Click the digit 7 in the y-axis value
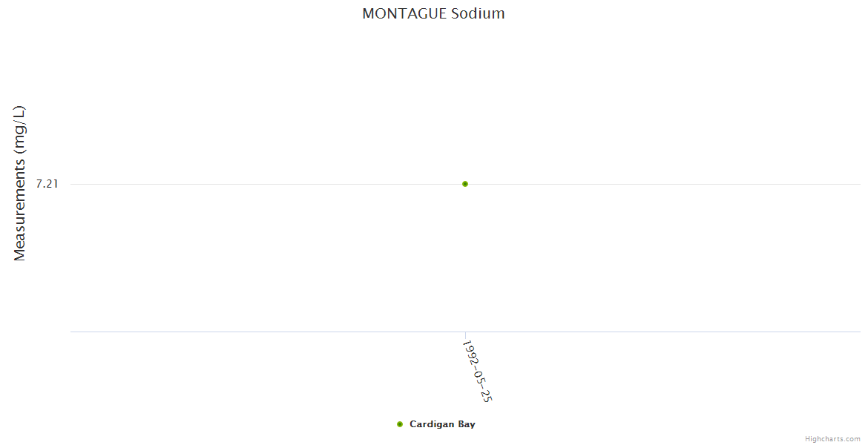This screenshot has width=868, height=445. [39, 184]
